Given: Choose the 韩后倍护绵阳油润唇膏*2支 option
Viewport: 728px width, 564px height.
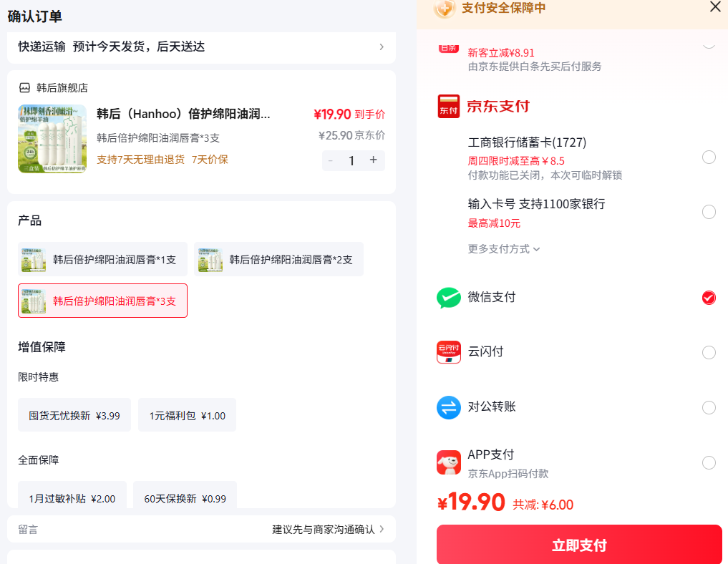Looking at the screenshot, I should (278, 260).
